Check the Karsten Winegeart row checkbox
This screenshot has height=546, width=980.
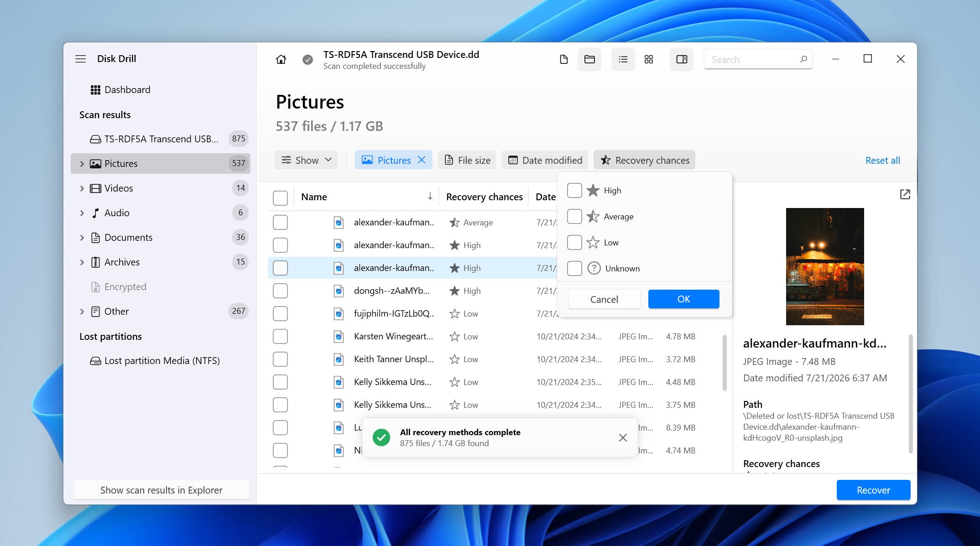(280, 337)
